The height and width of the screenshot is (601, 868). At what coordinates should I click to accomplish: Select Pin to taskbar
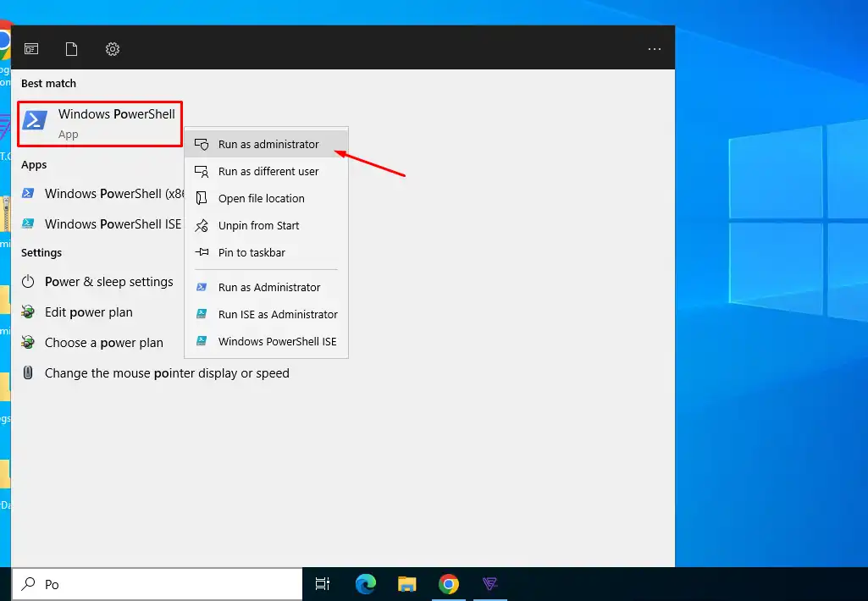pos(266,252)
